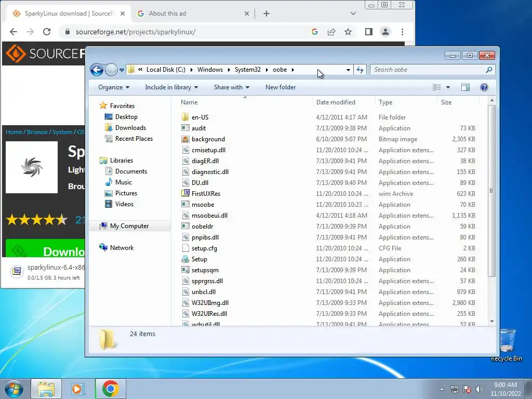Open Downloads in the navigation pane
This screenshot has height=399, width=532.
click(130, 128)
